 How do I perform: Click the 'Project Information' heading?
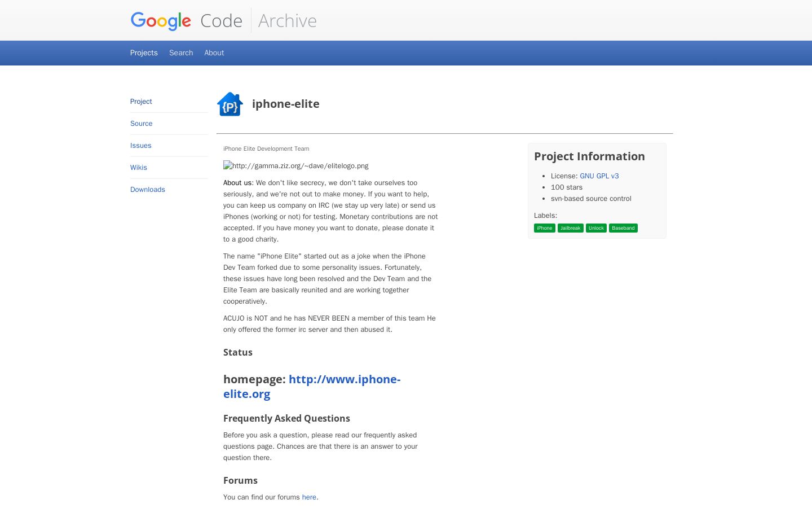tap(589, 156)
